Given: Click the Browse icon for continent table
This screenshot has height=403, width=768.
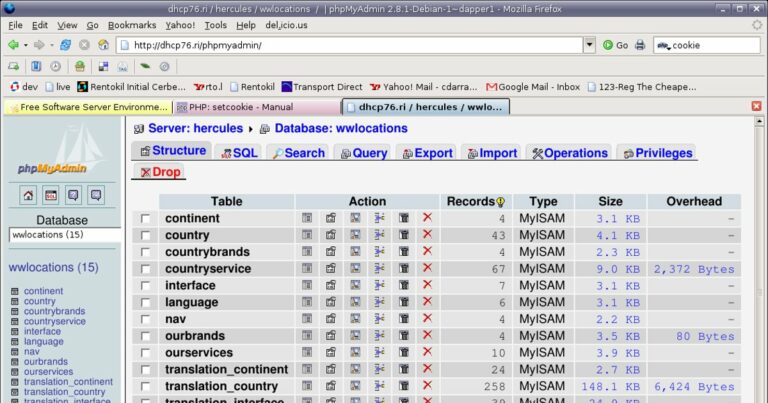Looking at the screenshot, I should point(307,218).
